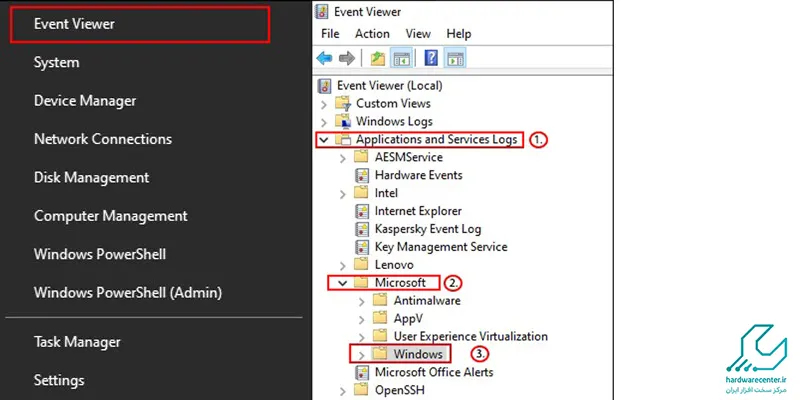
Task: Click the Event Viewer (Local) root icon
Action: [323, 85]
